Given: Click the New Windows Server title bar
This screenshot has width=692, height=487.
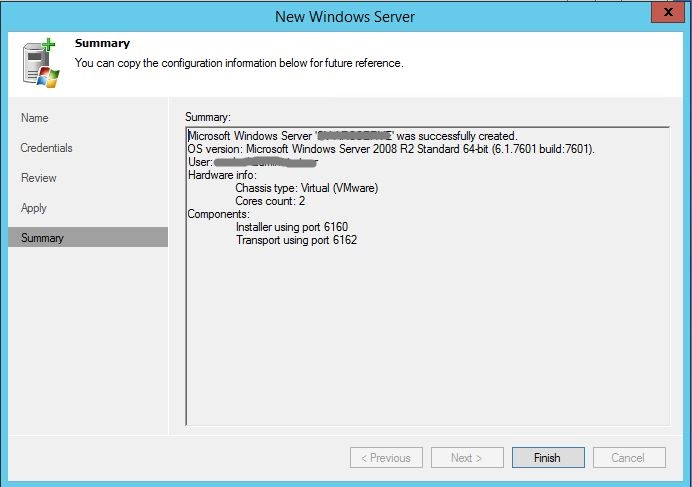Looking at the screenshot, I should 345,17.
